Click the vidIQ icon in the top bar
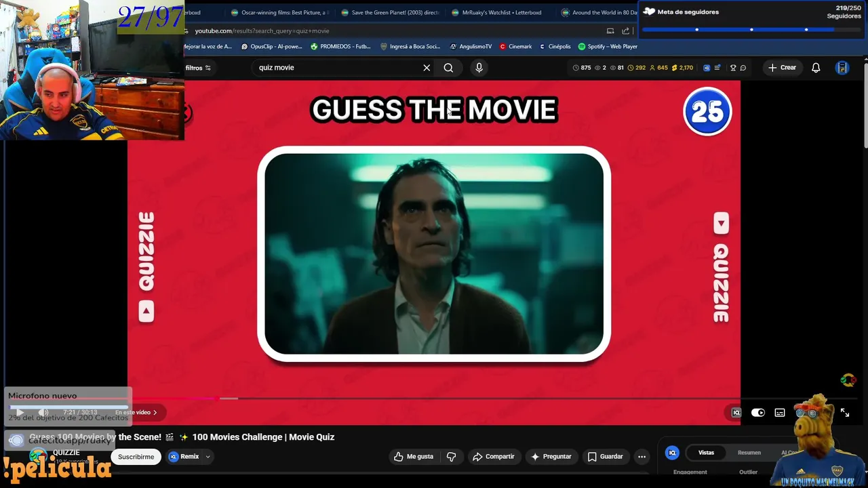This screenshot has width=868, height=488. (707, 68)
